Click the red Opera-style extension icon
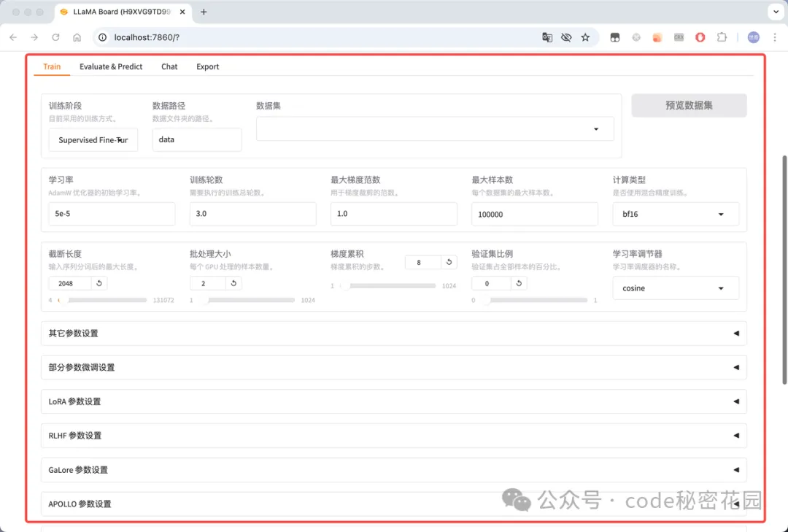This screenshot has height=532, width=788. pyautogui.click(x=700, y=37)
